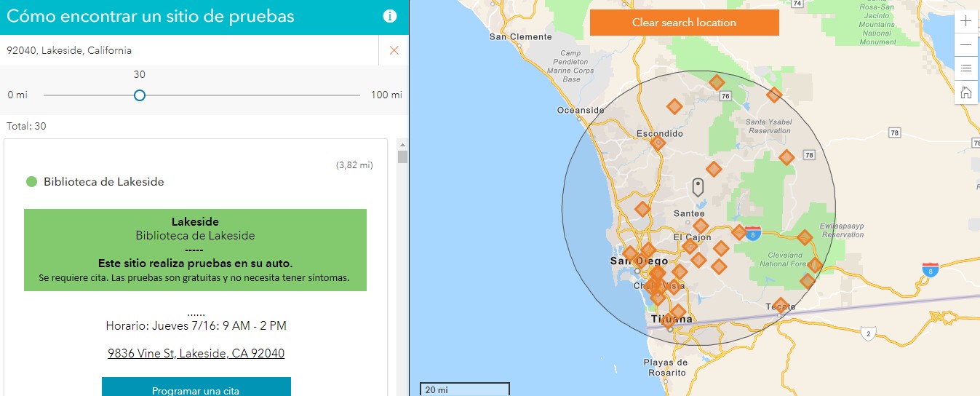Select the test site marker at Escondido
Viewport: 980px width, 396px height.
click(658, 143)
